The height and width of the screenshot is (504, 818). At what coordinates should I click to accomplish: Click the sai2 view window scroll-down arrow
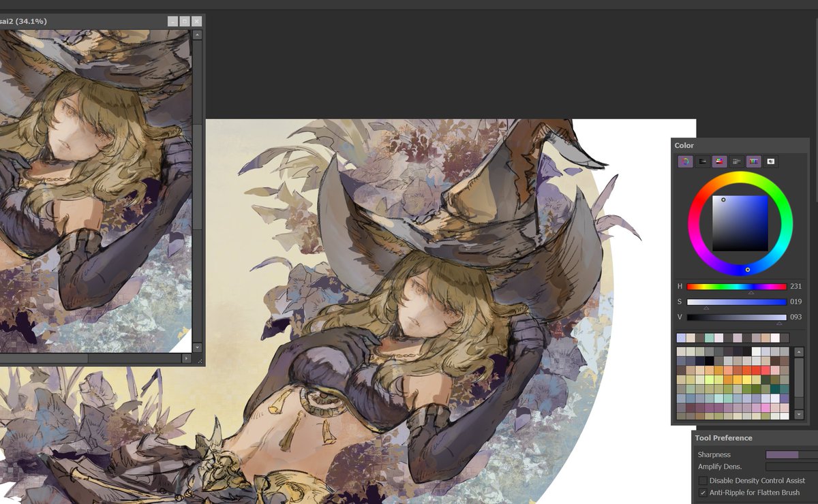pos(197,347)
